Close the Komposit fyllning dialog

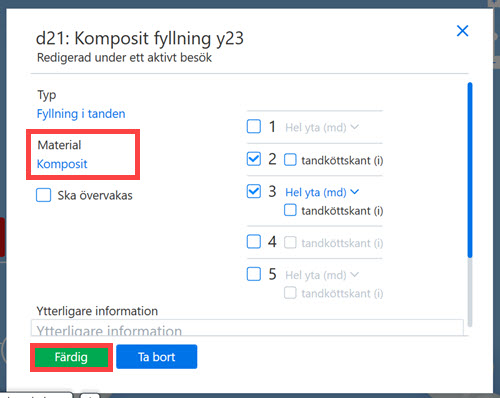pyautogui.click(x=462, y=31)
